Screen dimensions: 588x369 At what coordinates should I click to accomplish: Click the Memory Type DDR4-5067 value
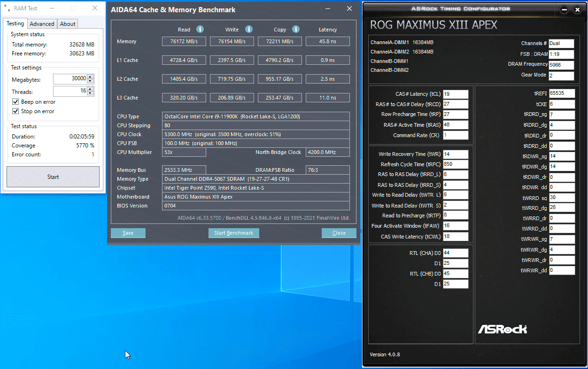click(256, 179)
